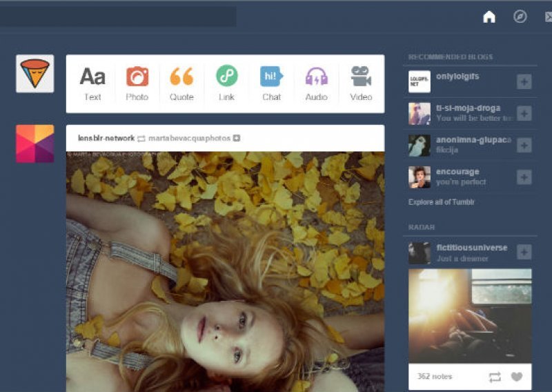Click the fictitiousuniverse avatar thumbnail
The height and width of the screenshot is (392, 552).
pyautogui.click(x=420, y=253)
